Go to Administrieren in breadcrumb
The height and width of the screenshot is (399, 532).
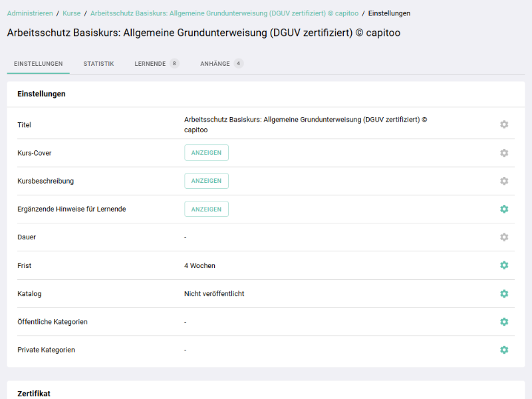30,13
